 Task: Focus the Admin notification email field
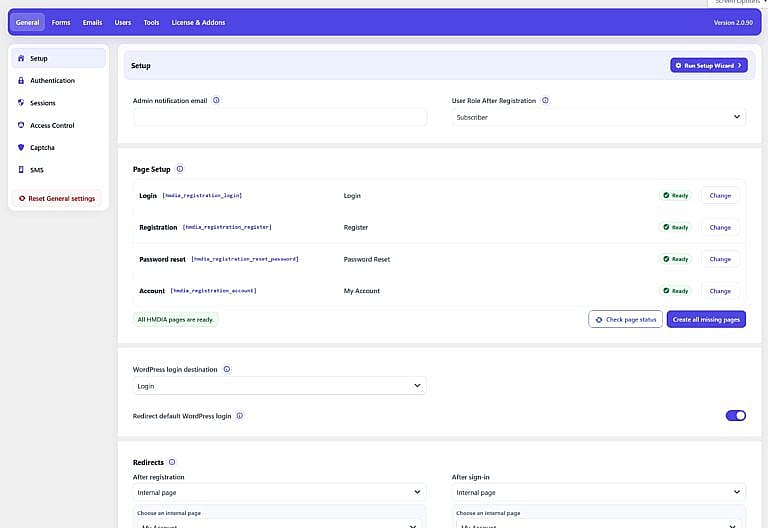tap(280, 117)
